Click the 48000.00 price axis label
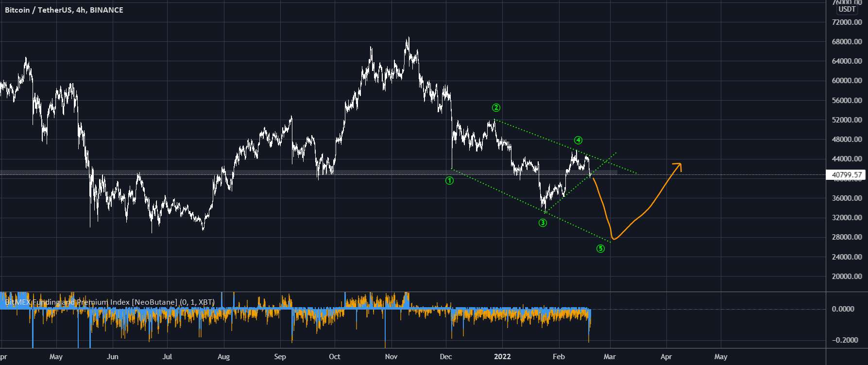Viewport: 868px width, 365px height. coord(847,139)
